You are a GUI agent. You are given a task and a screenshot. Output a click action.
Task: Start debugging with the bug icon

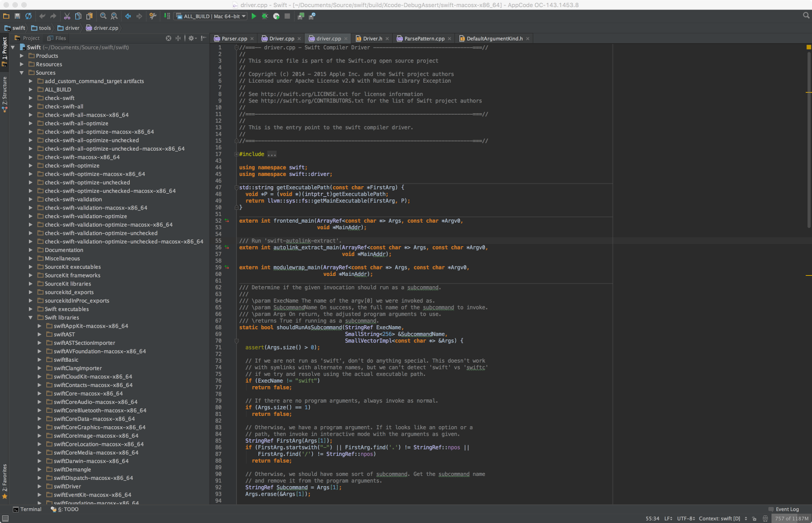pyautogui.click(x=265, y=16)
